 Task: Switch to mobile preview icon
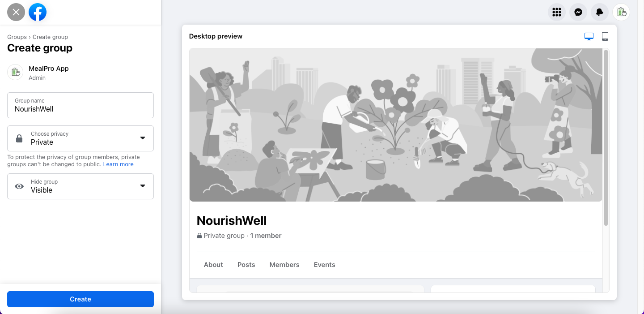tap(605, 36)
